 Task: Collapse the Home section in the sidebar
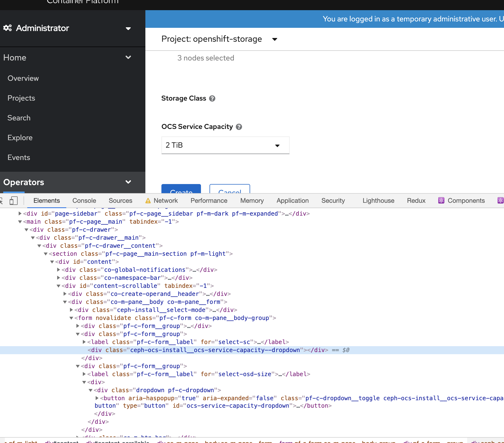click(128, 57)
